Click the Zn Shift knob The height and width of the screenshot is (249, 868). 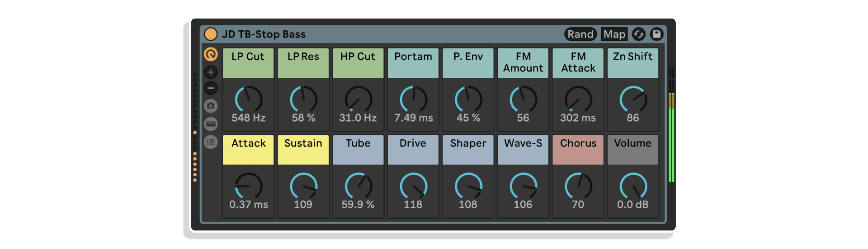coord(633,99)
